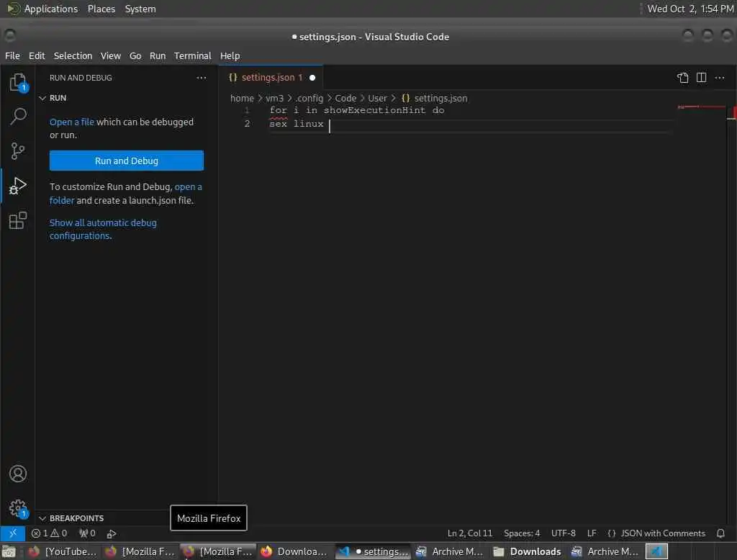Open the Accounts menu icon
This screenshot has height=560, width=737.
[x=18, y=474]
